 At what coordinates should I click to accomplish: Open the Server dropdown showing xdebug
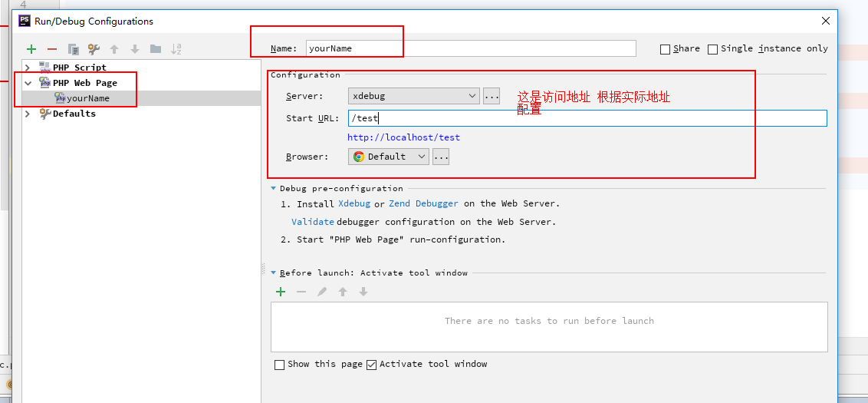413,96
